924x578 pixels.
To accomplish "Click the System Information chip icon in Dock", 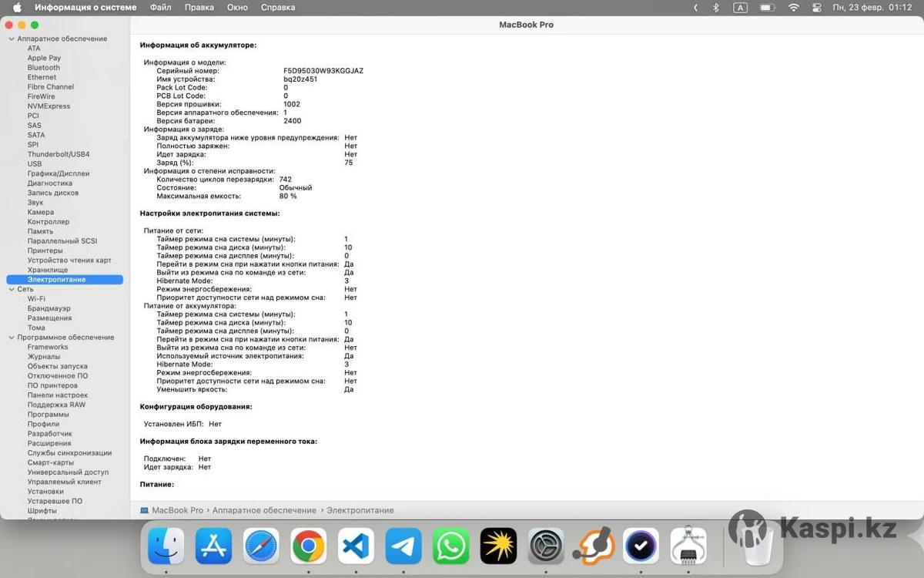I will coord(688,546).
